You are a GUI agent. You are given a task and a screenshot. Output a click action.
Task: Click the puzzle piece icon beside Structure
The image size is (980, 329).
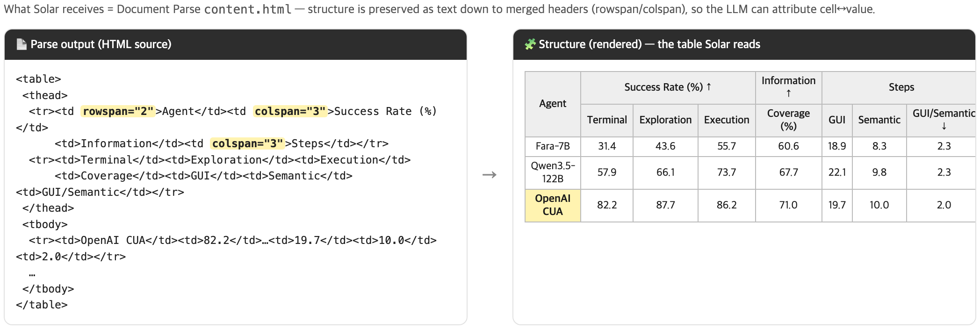pyautogui.click(x=530, y=44)
